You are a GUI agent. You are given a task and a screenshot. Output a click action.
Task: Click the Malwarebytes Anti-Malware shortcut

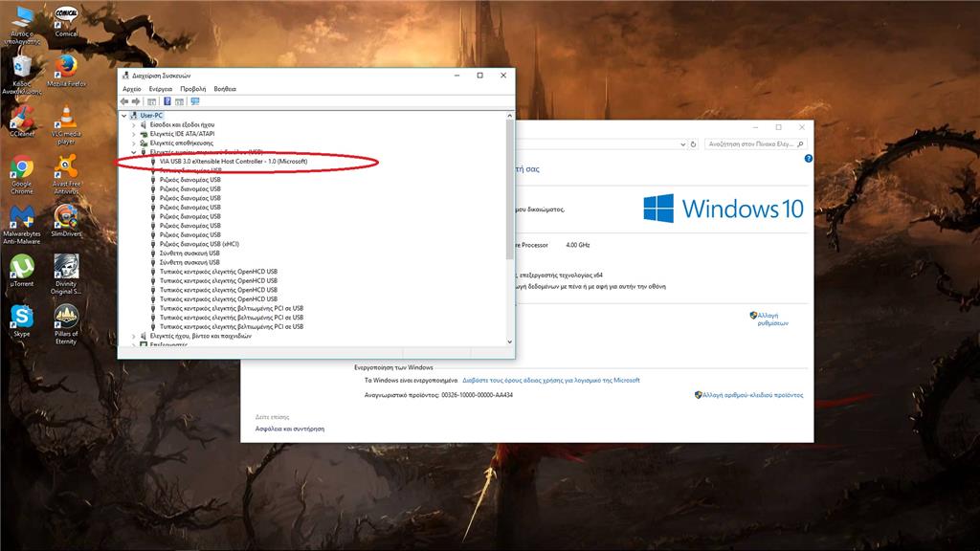(22, 225)
